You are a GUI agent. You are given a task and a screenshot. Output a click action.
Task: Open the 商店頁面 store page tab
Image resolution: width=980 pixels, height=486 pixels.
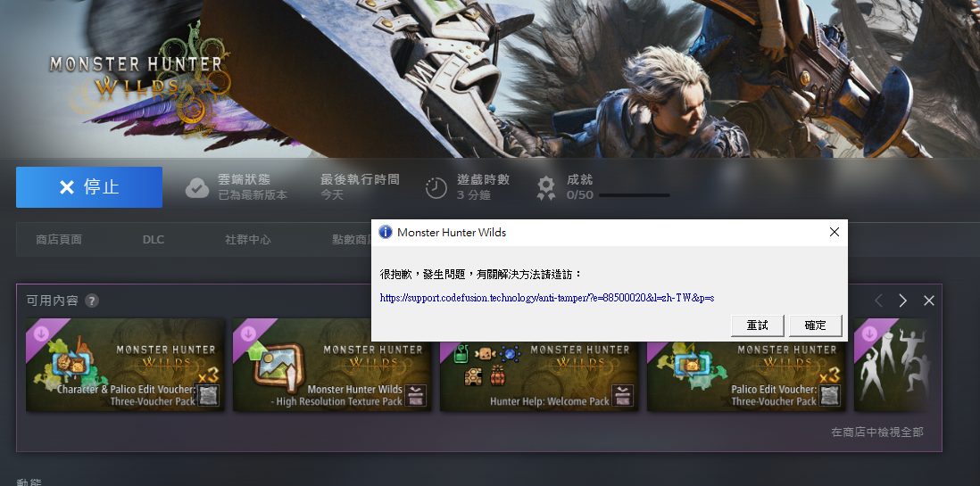(59, 239)
